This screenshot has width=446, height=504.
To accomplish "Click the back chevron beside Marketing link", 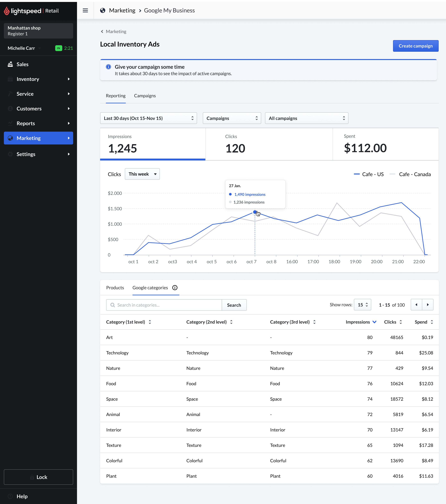I will coord(102,32).
